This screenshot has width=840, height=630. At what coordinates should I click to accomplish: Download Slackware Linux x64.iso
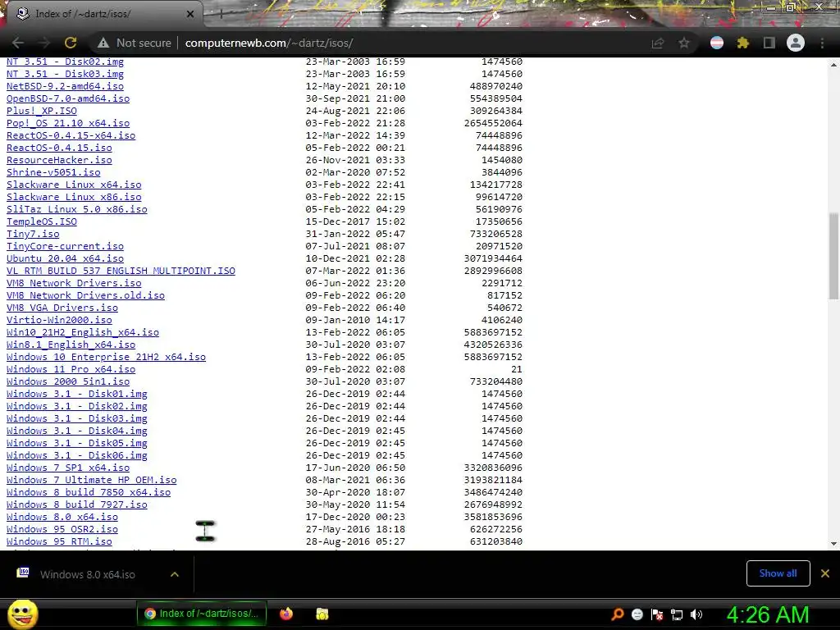point(74,185)
